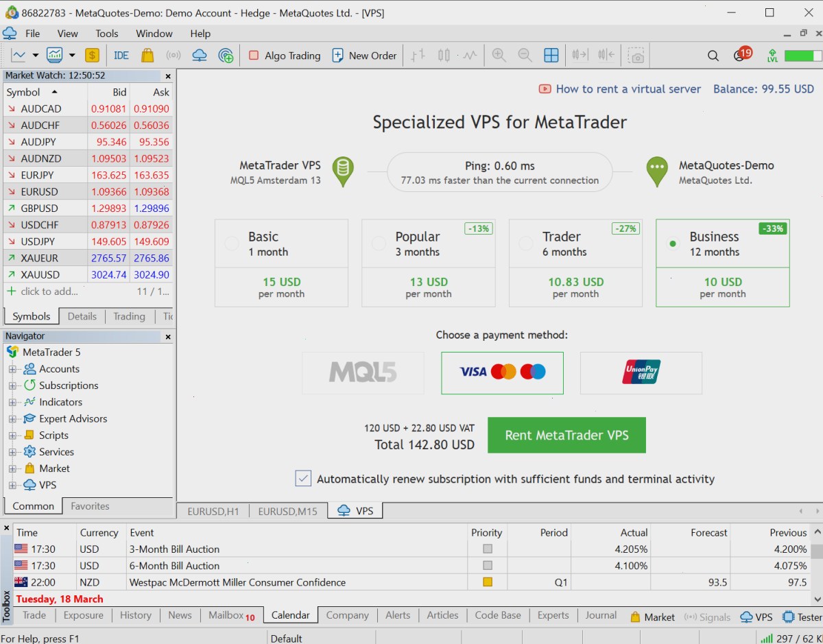Click the New Order button
Image resolution: width=823 pixels, height=644 pixels.
(x=364, y=56)
